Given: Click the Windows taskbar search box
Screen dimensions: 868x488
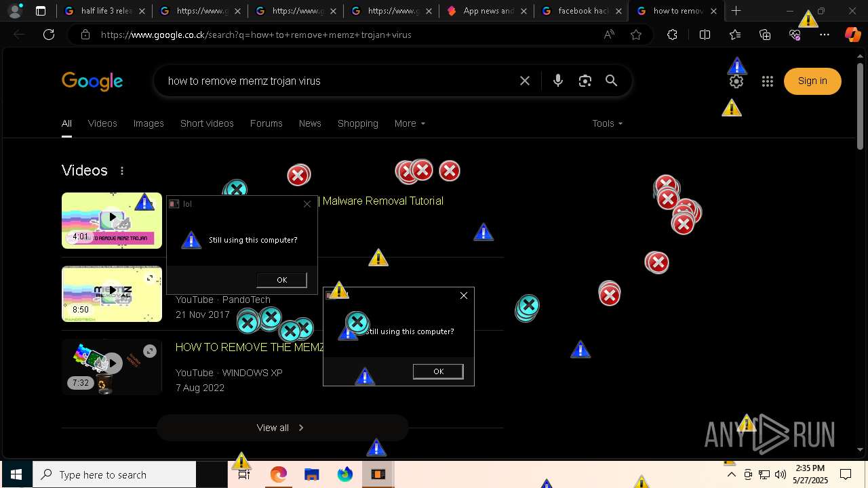Looking at the screenshot, I should (x=115, y=474).
